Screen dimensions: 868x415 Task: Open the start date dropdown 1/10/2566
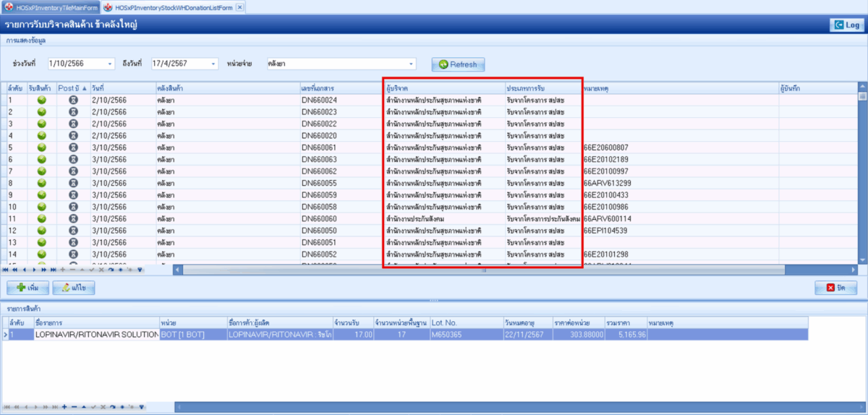pyautogui.click(x=110, y=64)
